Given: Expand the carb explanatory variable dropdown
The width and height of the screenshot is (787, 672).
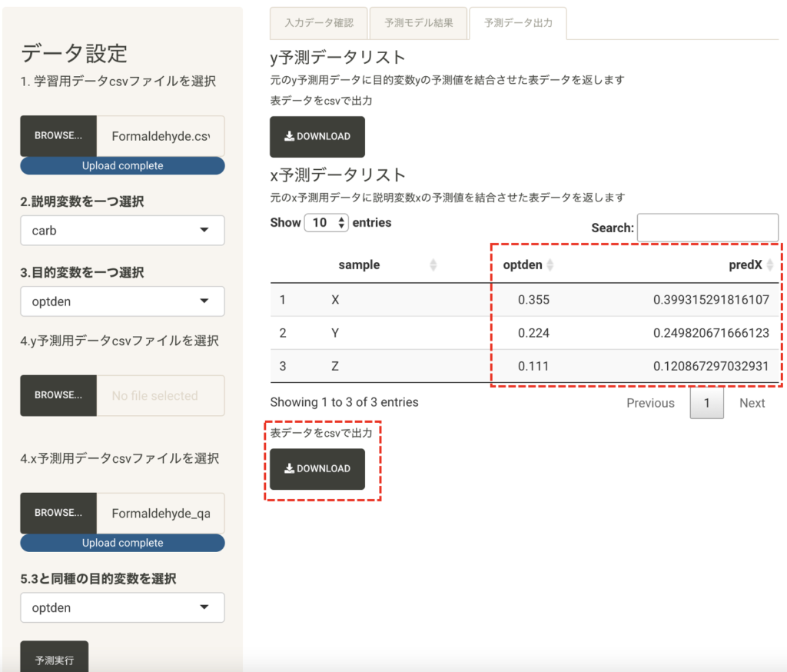Looking at the screenshot, I should pos(122,231).
